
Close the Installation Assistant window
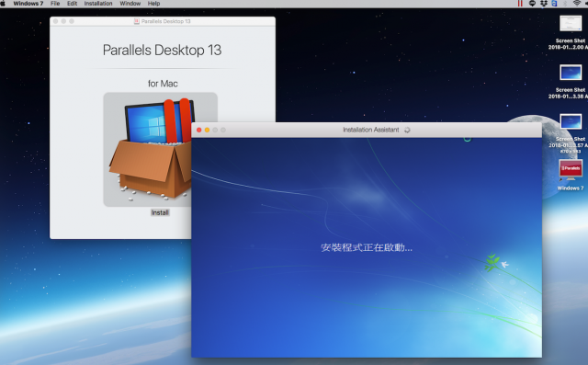coord(199,130)
